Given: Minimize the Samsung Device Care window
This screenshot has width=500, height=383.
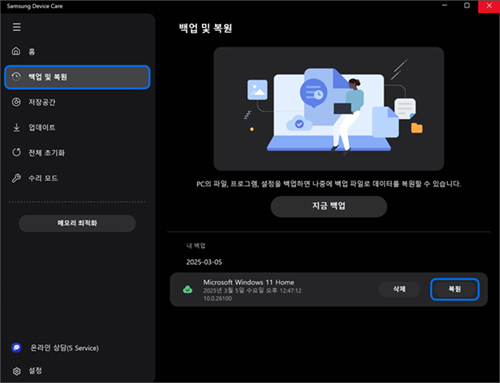Looking at the screenshot, I should click(444, 6).
